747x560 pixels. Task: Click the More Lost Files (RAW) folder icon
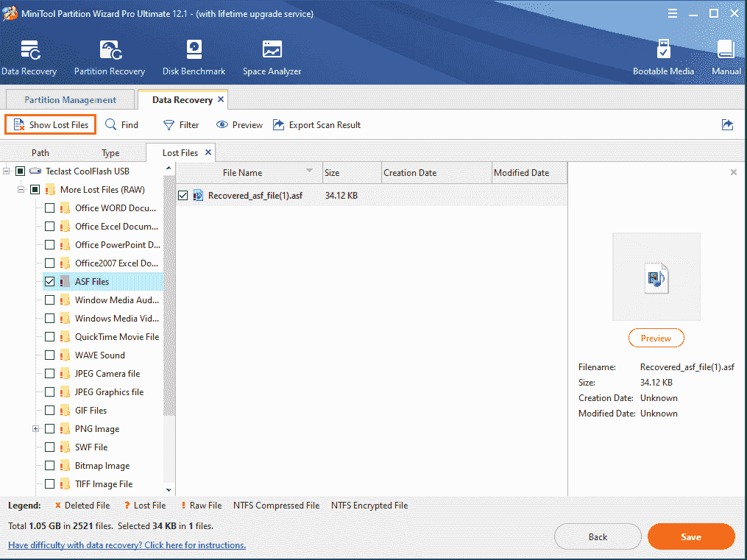click(x=50, y=190)
